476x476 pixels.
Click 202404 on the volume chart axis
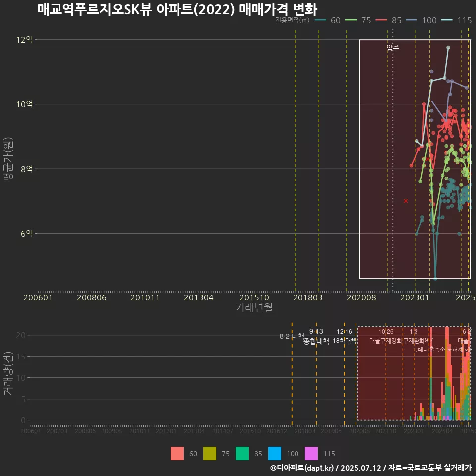click(442, 431)
